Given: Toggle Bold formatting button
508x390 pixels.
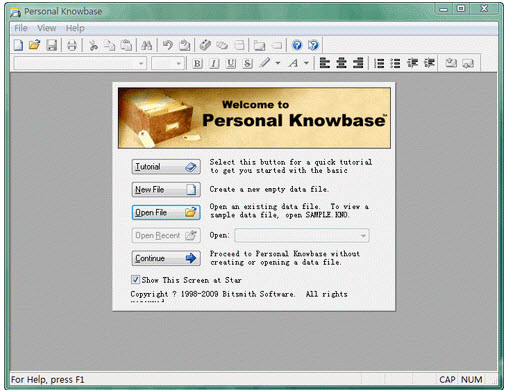Looking at the screenshot, I should coord(197,63).
